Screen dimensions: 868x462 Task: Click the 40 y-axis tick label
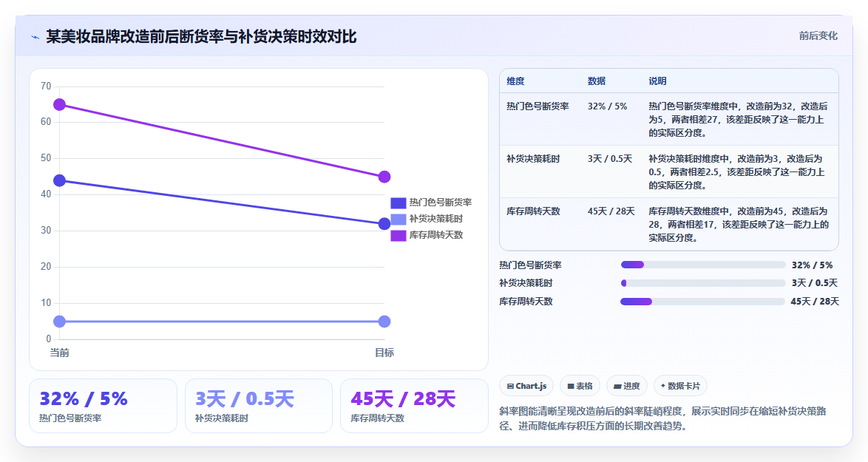[46, 194]
